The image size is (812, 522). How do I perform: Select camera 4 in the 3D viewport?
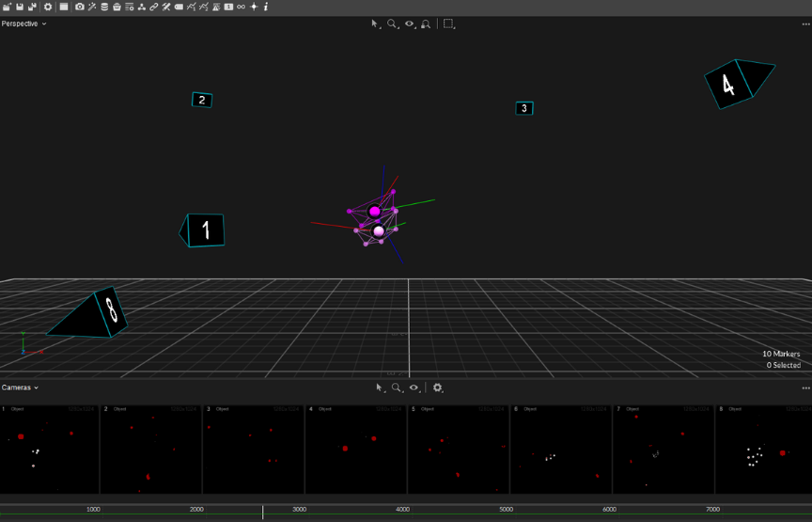[x=729, y=85]
